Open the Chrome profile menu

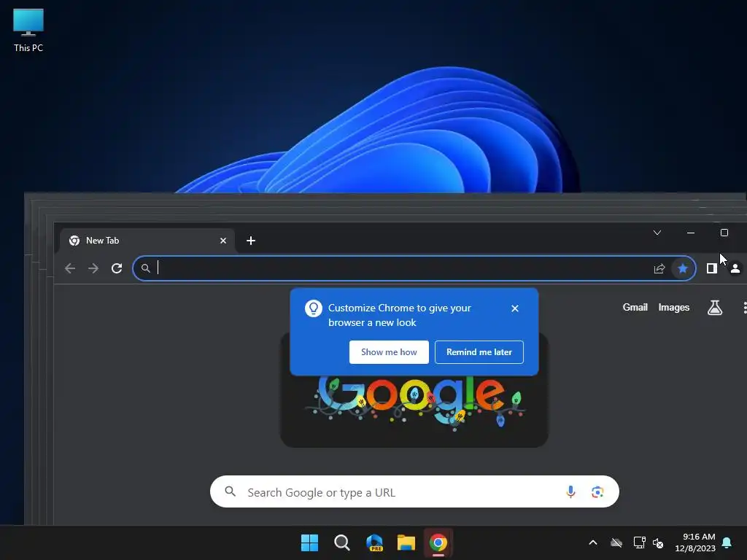[x=735, y=268]
